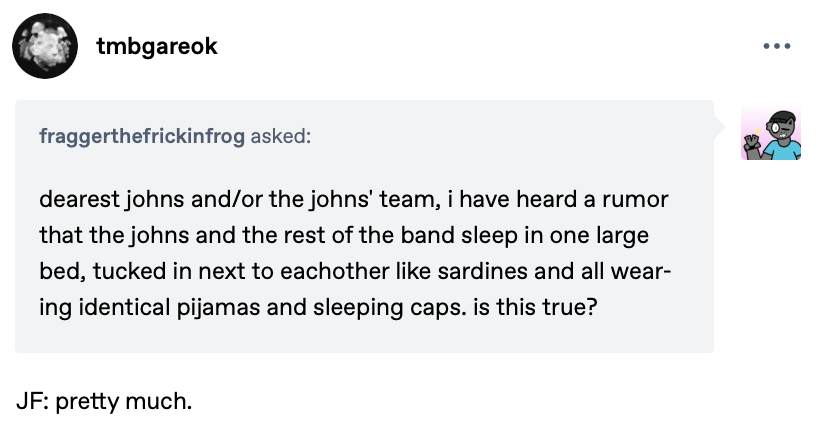Click the word 'asked:' after the username
This screenshot has width=820, height=442.
(281, 136)
